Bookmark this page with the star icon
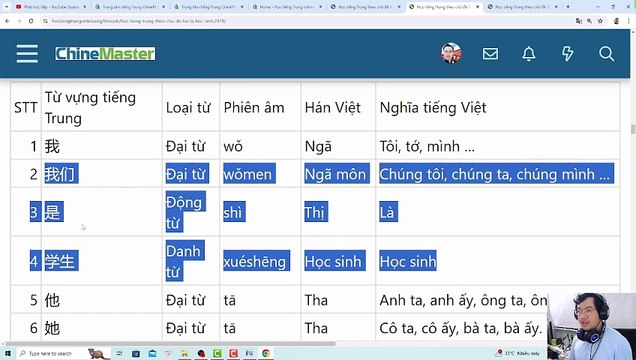The image size is (636, 360). pos(600,21)
